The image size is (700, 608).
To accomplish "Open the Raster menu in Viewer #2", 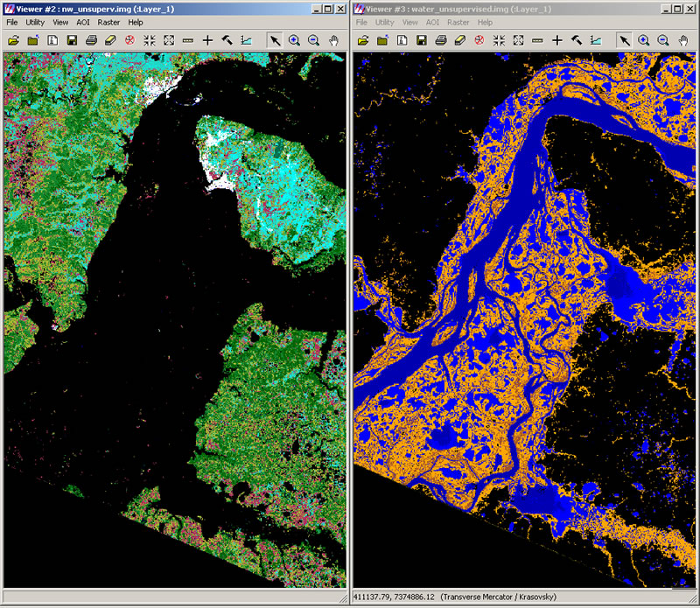I will coord(109,22).
